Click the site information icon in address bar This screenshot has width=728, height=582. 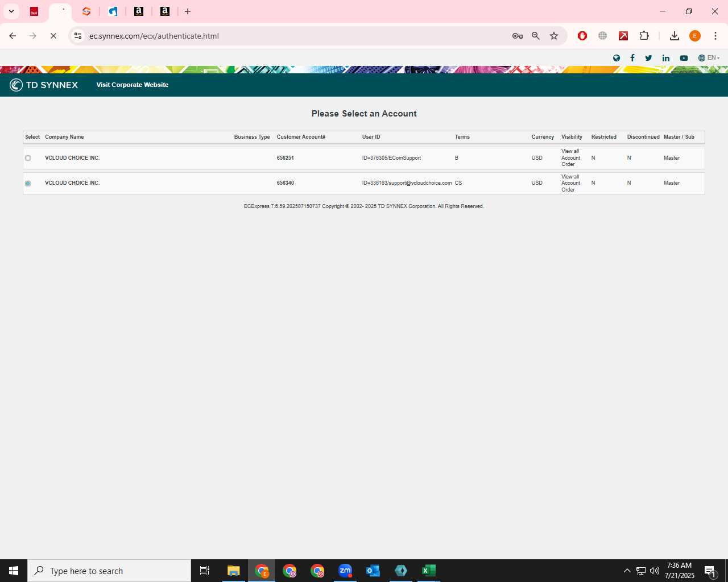(x=78, y=36)
